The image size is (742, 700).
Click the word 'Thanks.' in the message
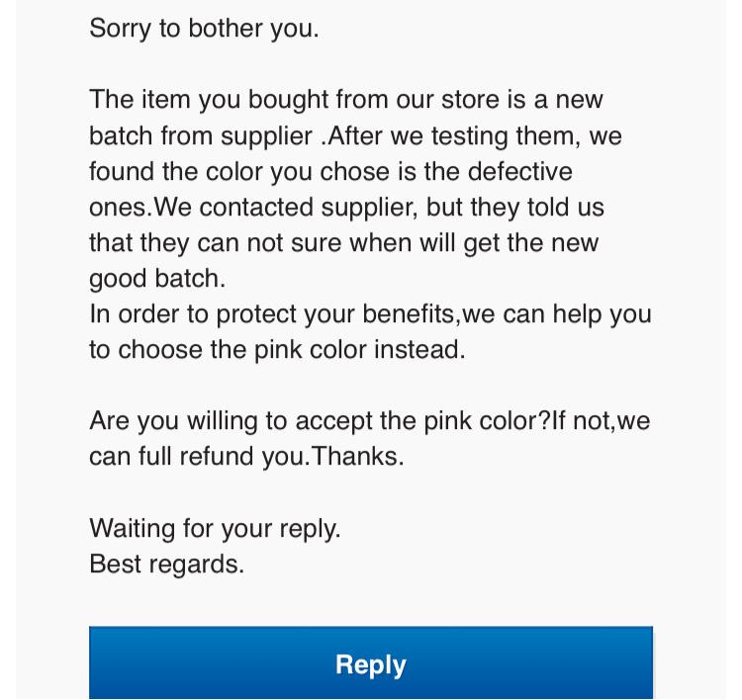(358, 457)
